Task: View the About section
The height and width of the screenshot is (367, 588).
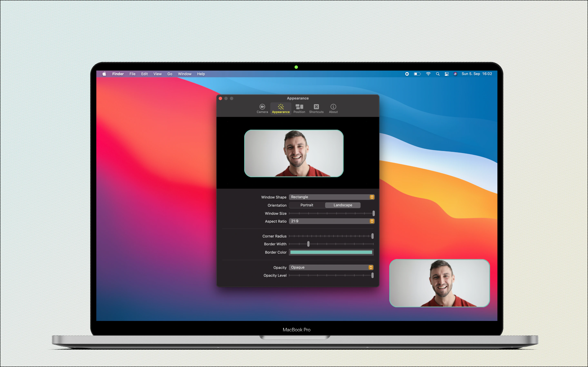Action: (x=333, y=108)
